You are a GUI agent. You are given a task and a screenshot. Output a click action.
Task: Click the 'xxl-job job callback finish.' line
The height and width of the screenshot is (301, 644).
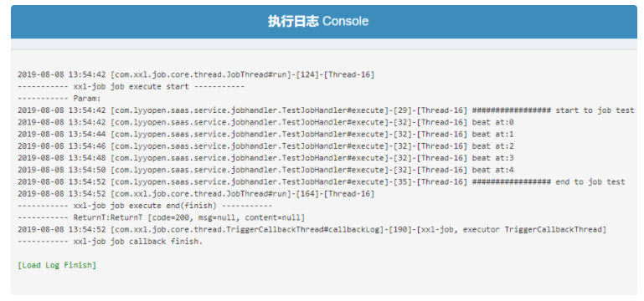(110, 241)
